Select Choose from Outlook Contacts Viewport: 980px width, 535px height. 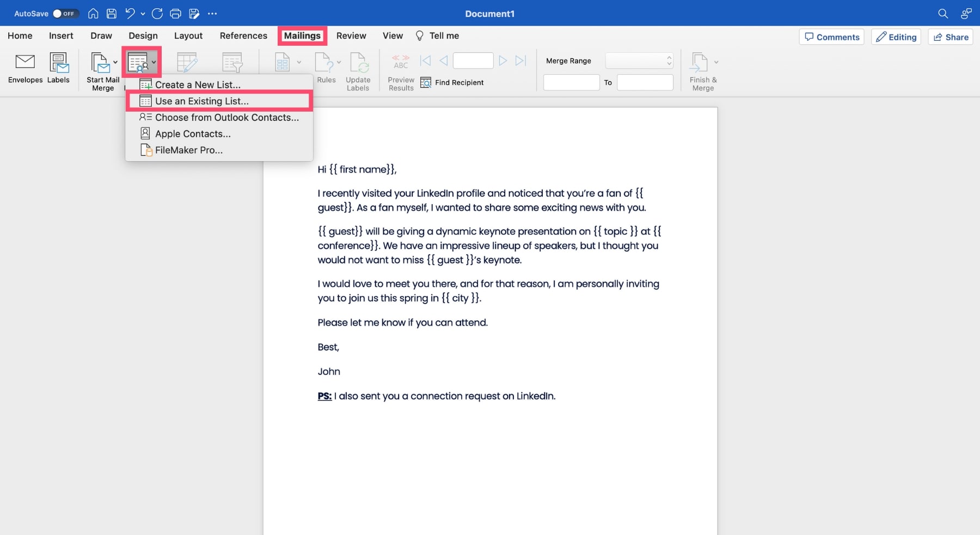point(219,117)
